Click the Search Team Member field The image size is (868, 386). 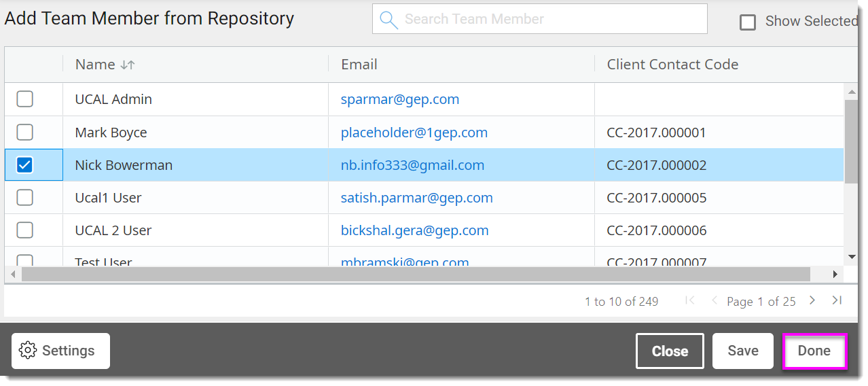click(x=540, y=19)
